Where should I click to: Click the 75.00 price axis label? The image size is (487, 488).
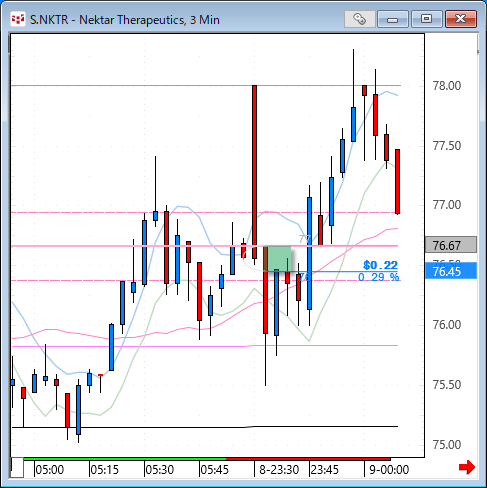[x=447, y=445]
